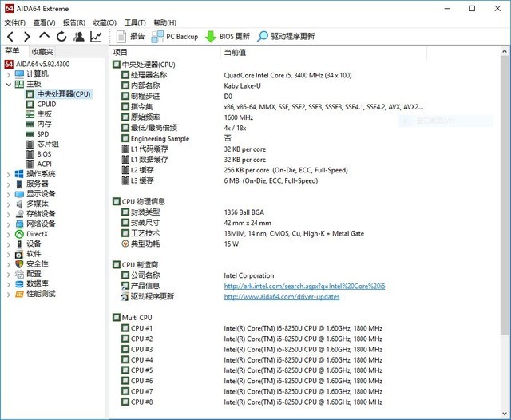The height and width of the screenshot is (420, 511).
Task: Click the Up arrow navigation icon
Action: click(x=44, y=37)
